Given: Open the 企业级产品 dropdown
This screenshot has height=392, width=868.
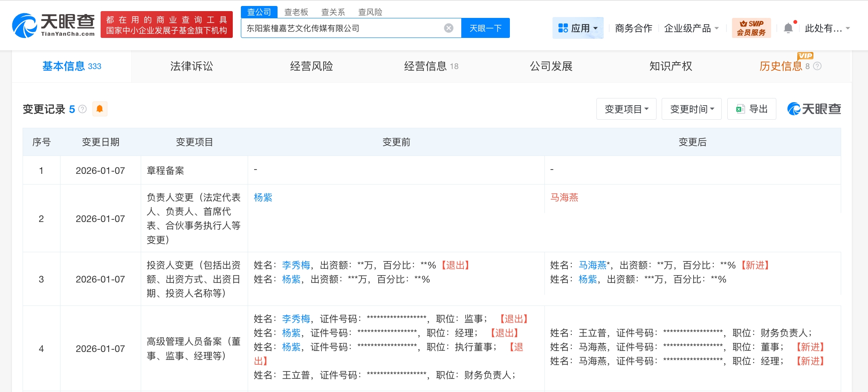Looking at the screenshot, I should (691, 28).
